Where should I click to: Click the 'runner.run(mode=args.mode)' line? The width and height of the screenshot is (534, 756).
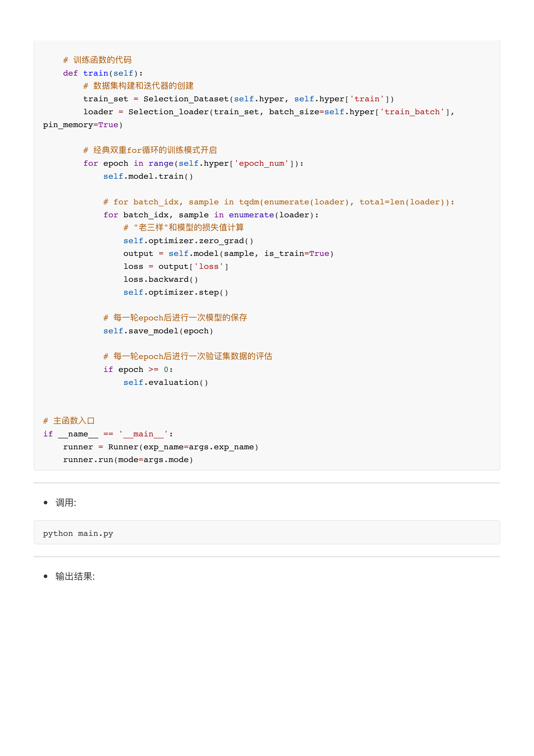[128, 460]
